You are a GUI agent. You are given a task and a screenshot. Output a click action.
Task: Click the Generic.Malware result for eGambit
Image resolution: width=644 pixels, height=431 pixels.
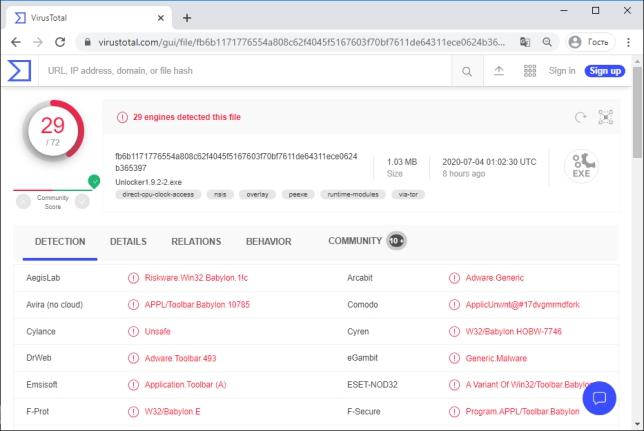496,358
